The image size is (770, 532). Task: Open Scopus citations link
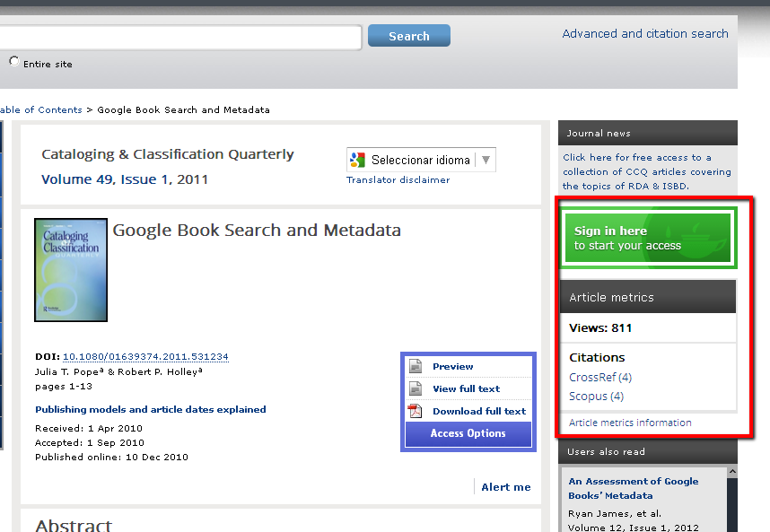[596, 397]
